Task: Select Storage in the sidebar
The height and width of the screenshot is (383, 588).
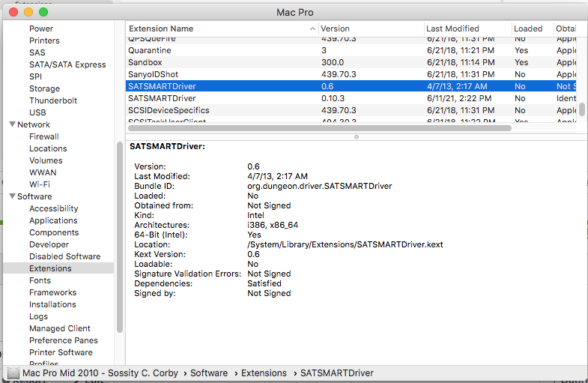Action: pos(45,88)
